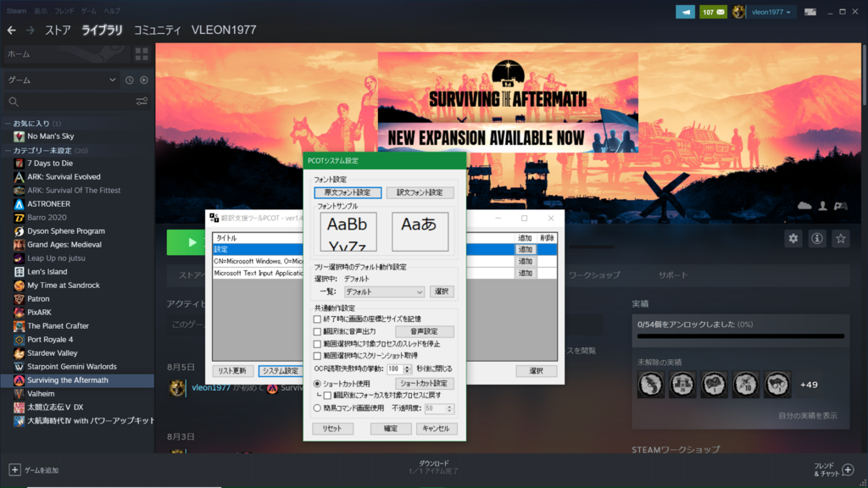Screen dimensions: 868x488
Task: Select Valheim in game list
Action: pos(41,394)
